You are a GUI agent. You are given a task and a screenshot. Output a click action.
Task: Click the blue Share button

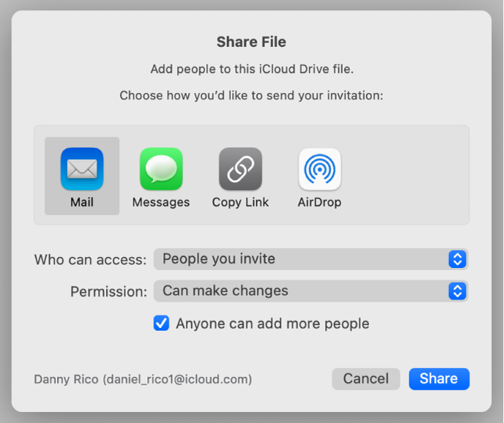tap(439, 378)
